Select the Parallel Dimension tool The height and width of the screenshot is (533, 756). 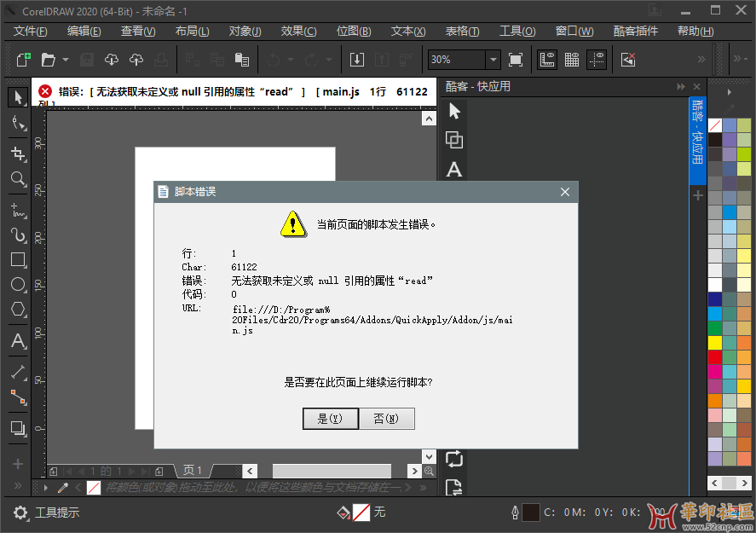pyautogui.click(x=18, y=372)
